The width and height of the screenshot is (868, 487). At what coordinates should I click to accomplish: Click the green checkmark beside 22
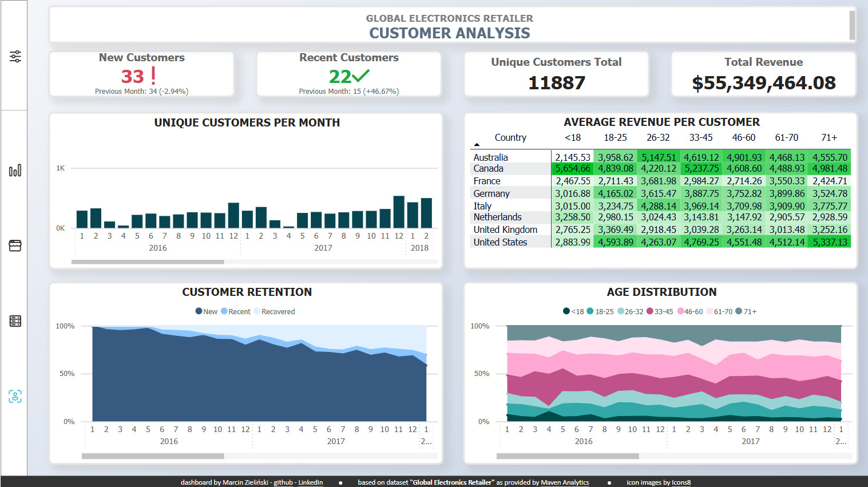pos(361,76)
